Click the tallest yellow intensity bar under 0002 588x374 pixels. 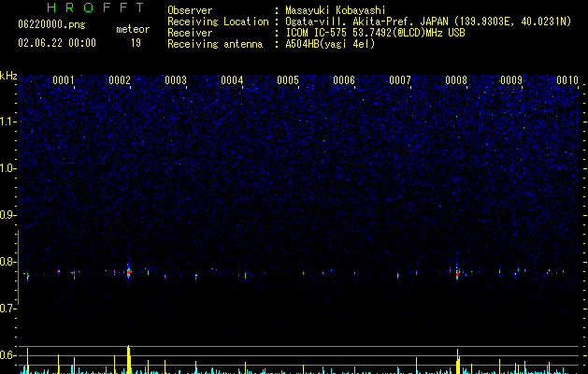click(x=129, y=359)
